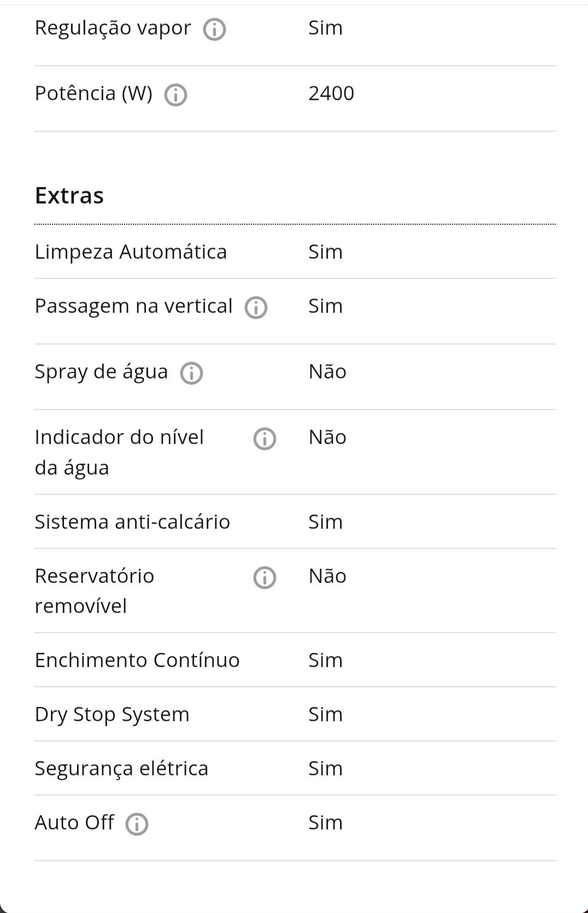This screenshot has width=588, height=913.
Task: Click the Enchimento Contínuo label
Action: click(137, 660)
